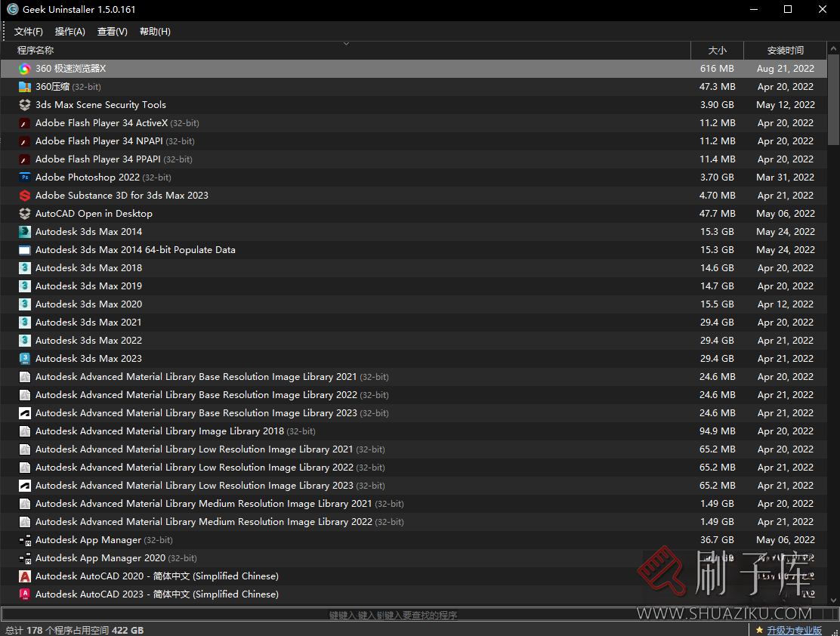The width and height of the screenshot is (840, 636).
Task: Click the Autodesk 3ds Max 2014 icon
Action: coord(25,232)
